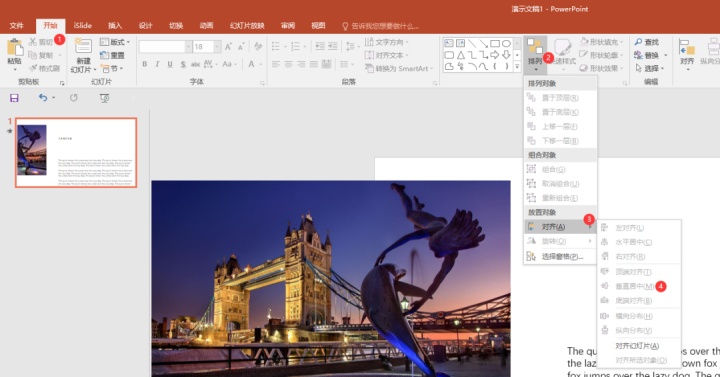Open the font name combo box
The image size is (720, 377).
[165, 46]
